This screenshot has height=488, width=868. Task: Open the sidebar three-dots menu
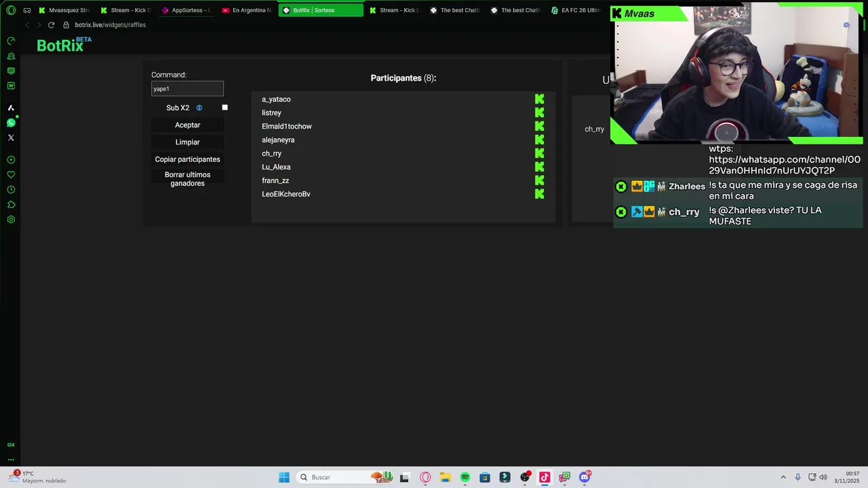pos(11,460)
